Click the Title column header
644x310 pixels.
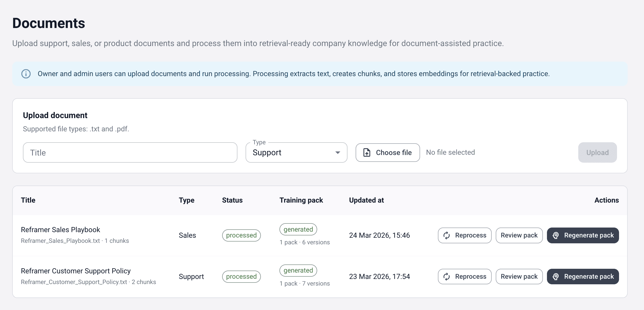28,200
